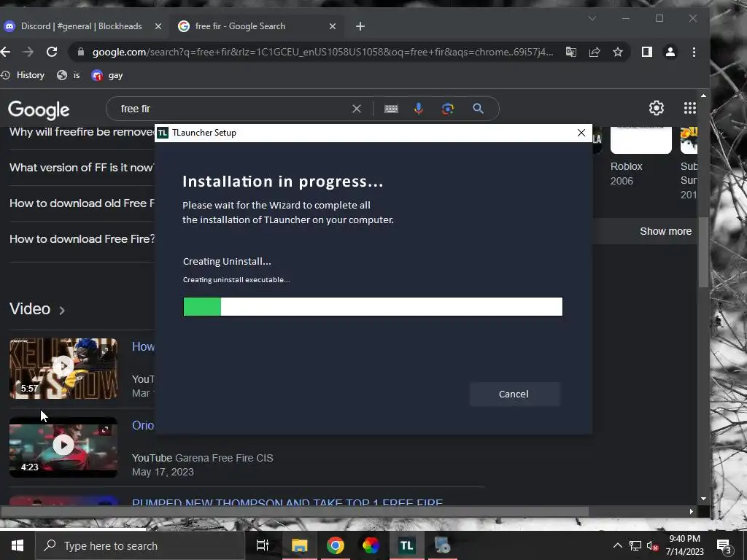Focus the Chrome taskbar icon
Image resolution: width=747 pixels, height=560 pixels.
click(336, 545)
